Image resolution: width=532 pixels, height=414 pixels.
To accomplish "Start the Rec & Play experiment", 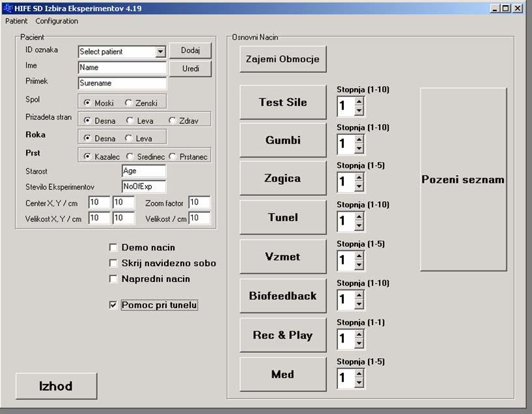I will [x=283, y=335].
